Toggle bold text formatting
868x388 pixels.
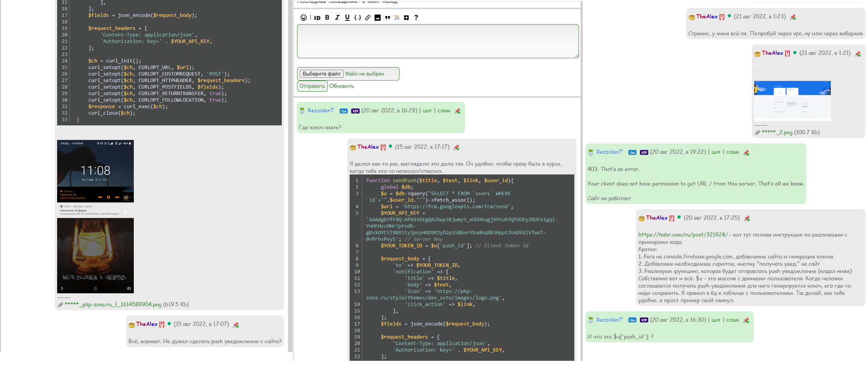327,18
